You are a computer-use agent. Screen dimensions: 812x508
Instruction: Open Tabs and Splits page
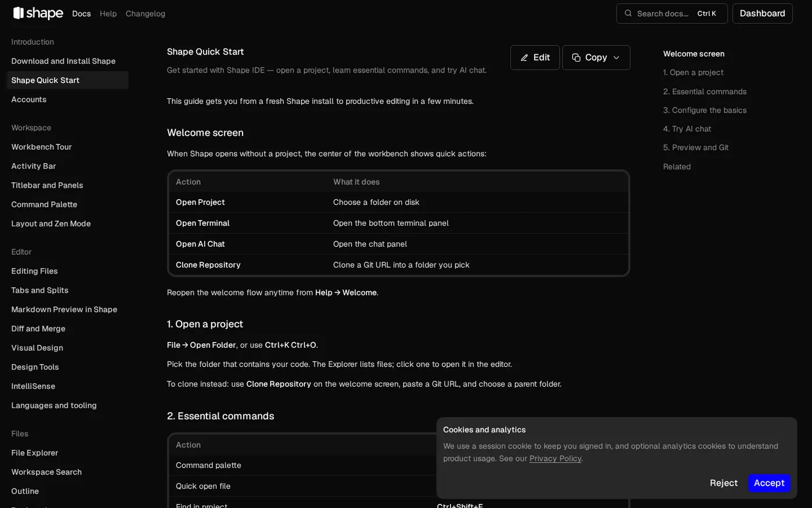click(67, 290)
